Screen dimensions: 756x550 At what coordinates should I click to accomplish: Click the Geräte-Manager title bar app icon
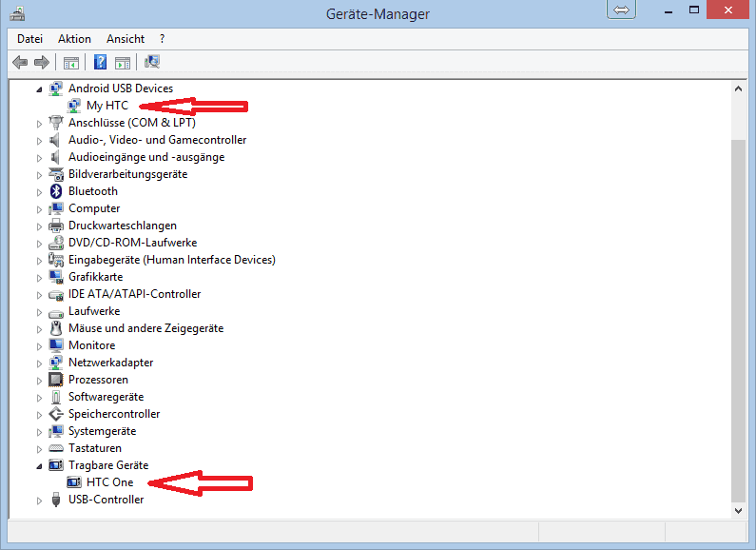(17, 13)
